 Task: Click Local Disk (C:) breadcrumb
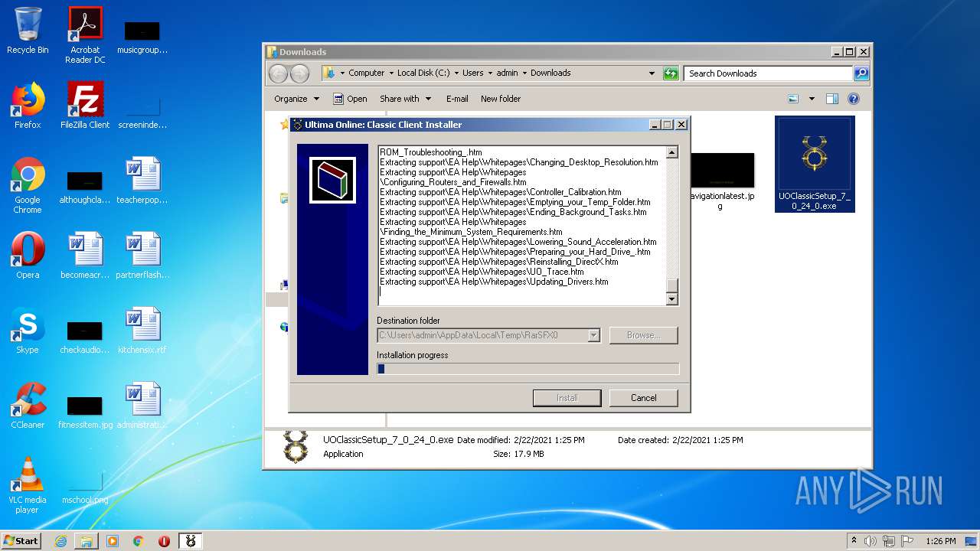point(423,73)
